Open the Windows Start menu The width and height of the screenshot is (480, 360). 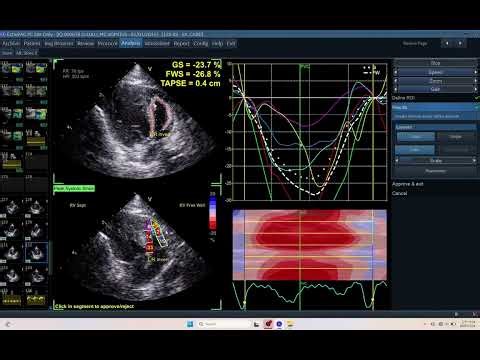pos(190,324)
